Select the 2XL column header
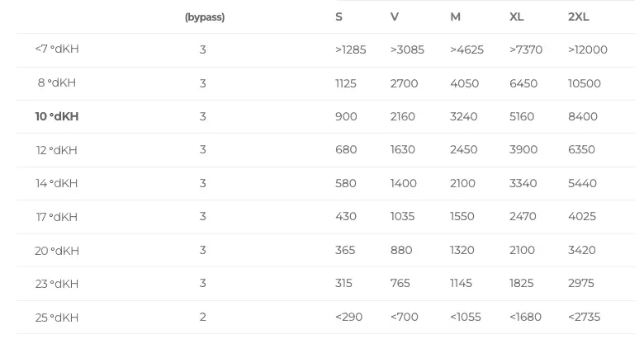The height and width of the screenshot is (353, 644). pyautogui.click(x=579, y=17)
